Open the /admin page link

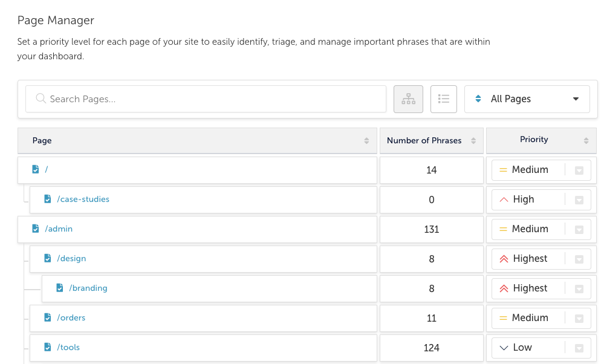coord(59,229)
